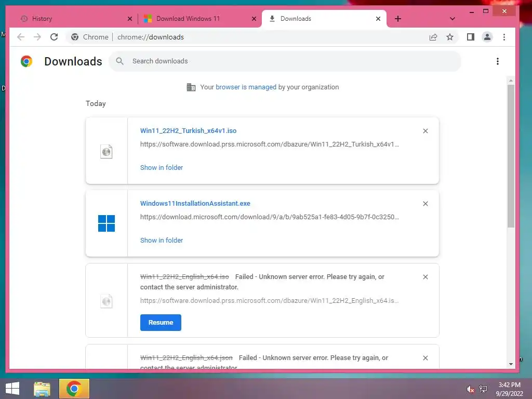The height and width of the screenshot is (399, 532).
Task: Click the Windows logo file icon
Action: [107, 223]
